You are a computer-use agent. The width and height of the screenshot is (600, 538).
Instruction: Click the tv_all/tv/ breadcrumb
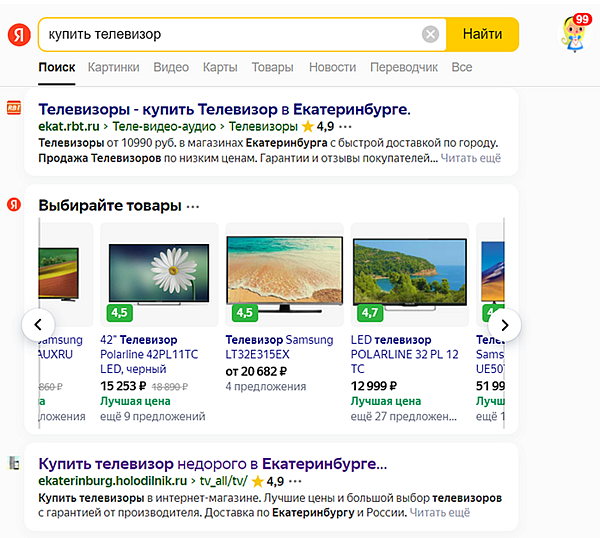coord(223,481)
